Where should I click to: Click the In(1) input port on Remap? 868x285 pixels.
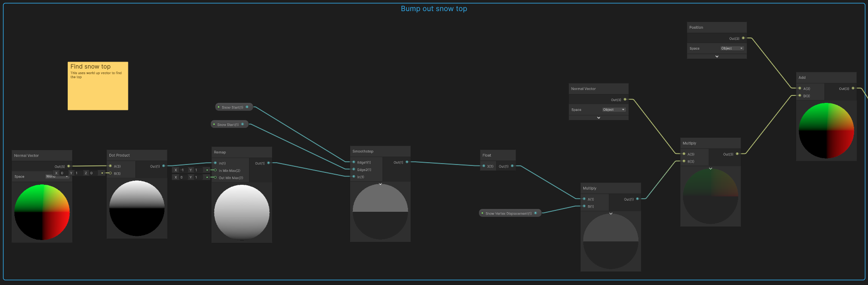tap(215, 163)
